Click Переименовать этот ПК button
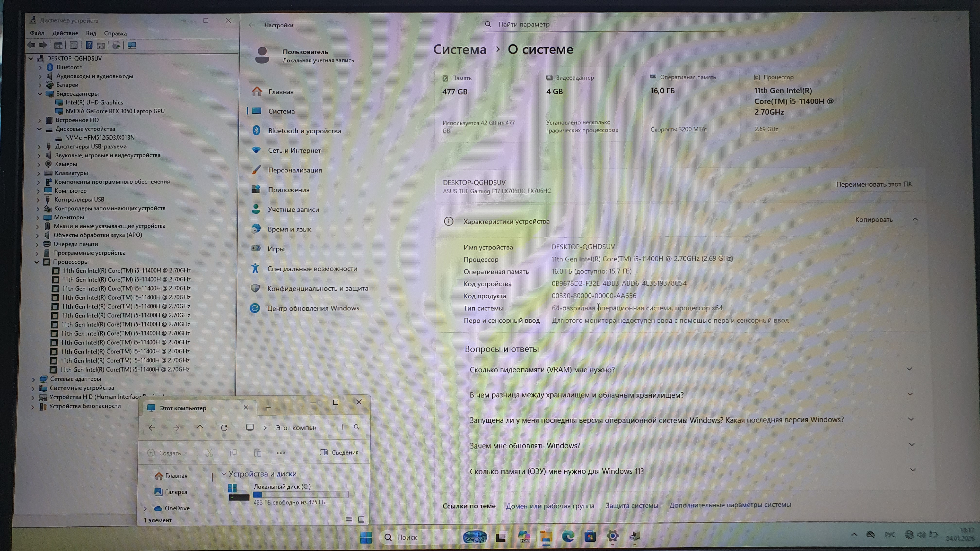Viewport: 980px width, 551px height. (874, 184)
